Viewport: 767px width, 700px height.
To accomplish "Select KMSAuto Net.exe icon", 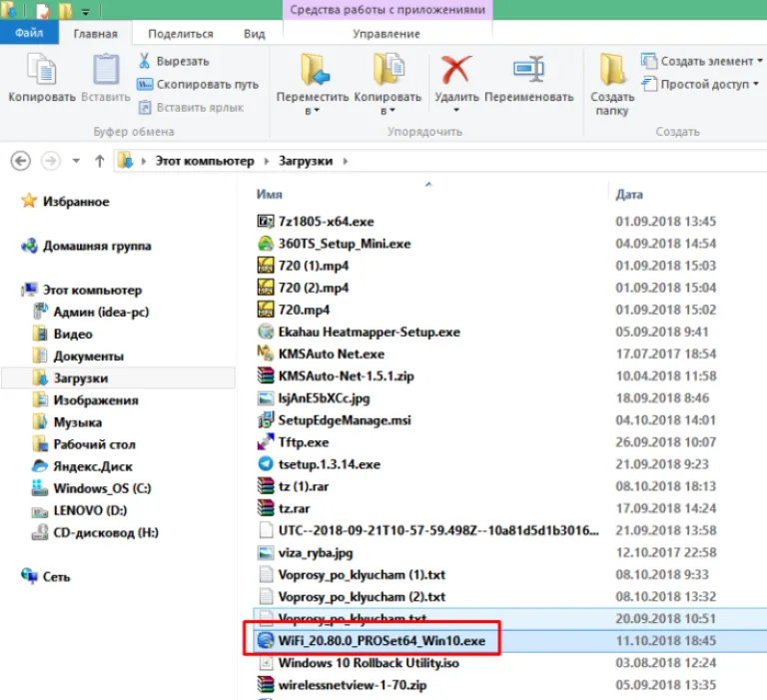I will point(265,353).
